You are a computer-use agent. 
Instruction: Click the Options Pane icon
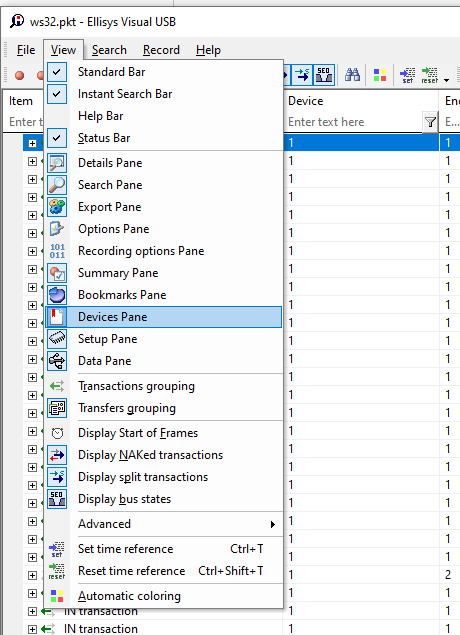point(57,229)
